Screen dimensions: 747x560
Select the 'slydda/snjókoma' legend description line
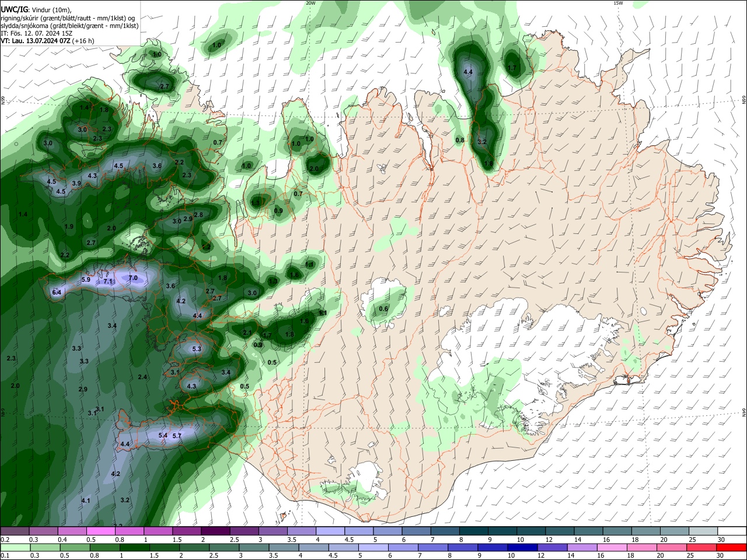pyautogui.click(x=69, y=26)
